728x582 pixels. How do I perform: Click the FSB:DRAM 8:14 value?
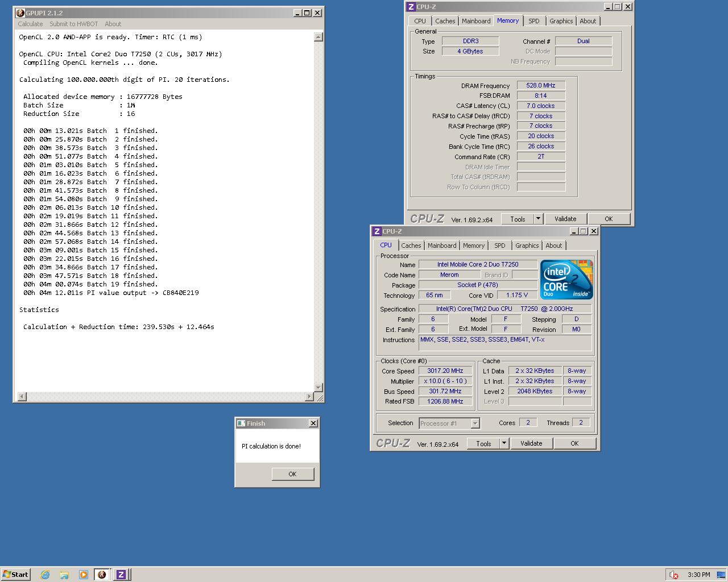541,95
